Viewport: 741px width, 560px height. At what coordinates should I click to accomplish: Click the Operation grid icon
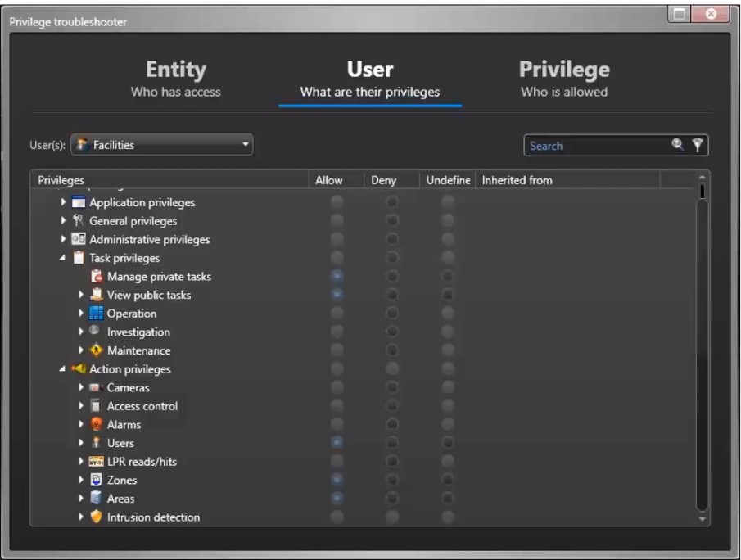[x=96, y=314]
